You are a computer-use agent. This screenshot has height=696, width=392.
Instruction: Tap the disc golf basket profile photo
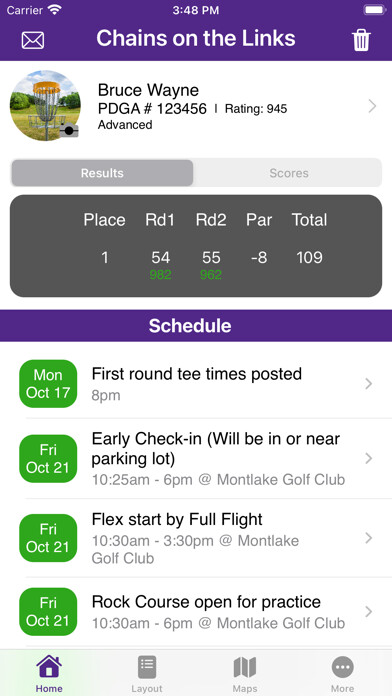coord(45,106)
